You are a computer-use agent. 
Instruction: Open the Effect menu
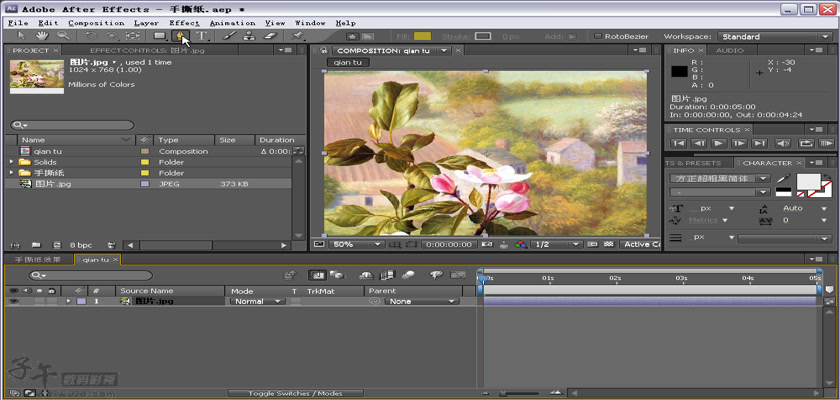pyautogui.click(x=184, y=23)
